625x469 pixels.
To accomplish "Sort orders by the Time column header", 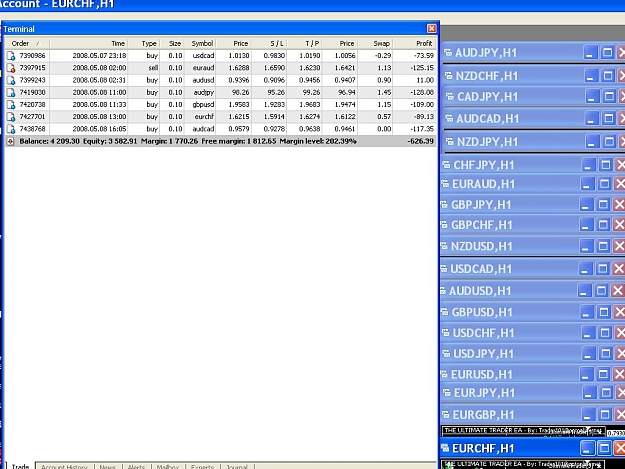I will (88, 43).
